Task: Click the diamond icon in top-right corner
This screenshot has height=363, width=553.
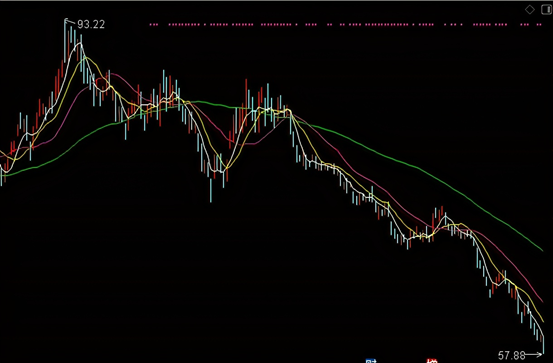Action: [x=529, y=10]
